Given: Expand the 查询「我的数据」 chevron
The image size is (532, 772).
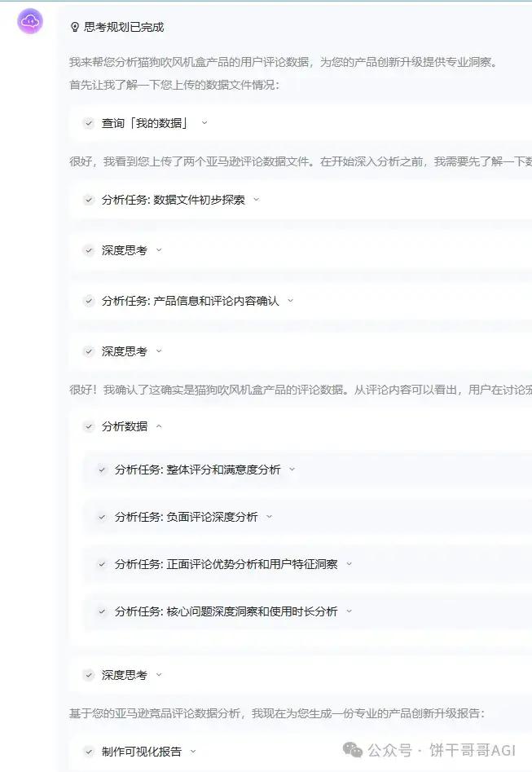Looking at the screenshot, I should click(x=204, y=123).
